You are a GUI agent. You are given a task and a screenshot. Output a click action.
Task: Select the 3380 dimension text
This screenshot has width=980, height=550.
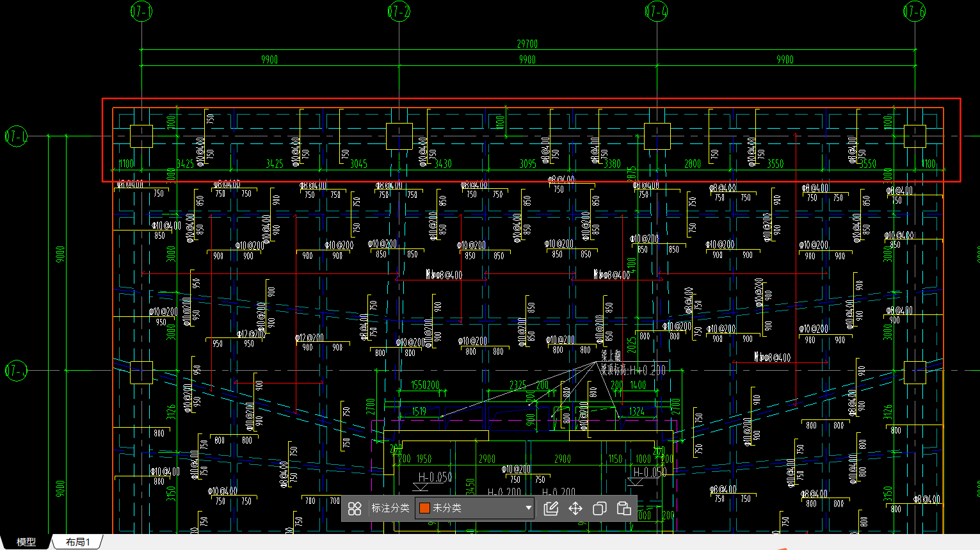pyautogui.click(x=613, y=164)
